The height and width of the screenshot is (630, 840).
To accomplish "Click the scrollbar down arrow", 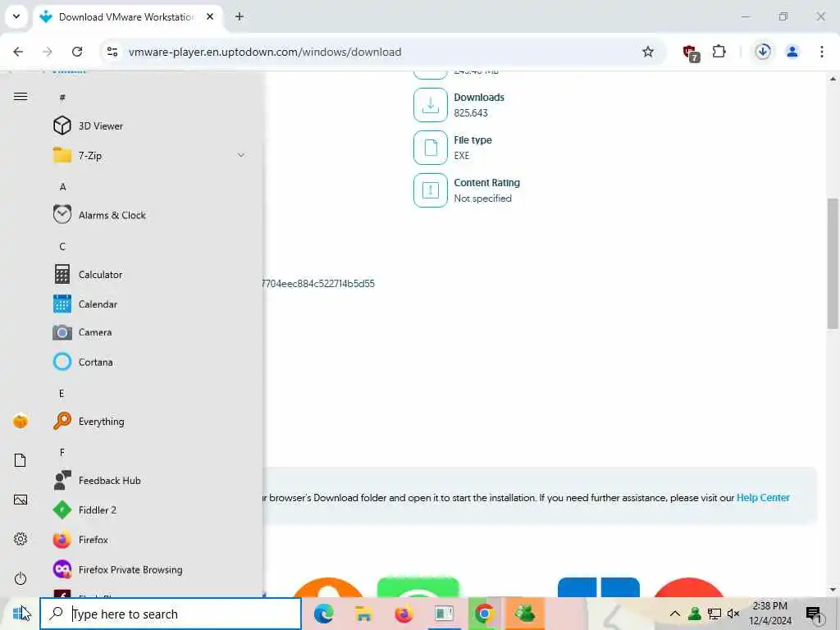I will 833,590.
